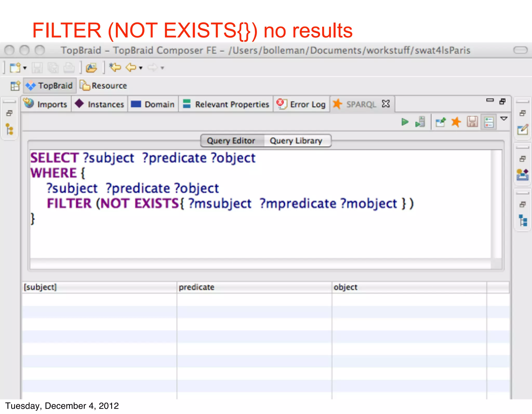Click the query editor horizontal scrollbar
Image resolution: width=532 pixels, height=414 pixels.
(x=260, y=264)
